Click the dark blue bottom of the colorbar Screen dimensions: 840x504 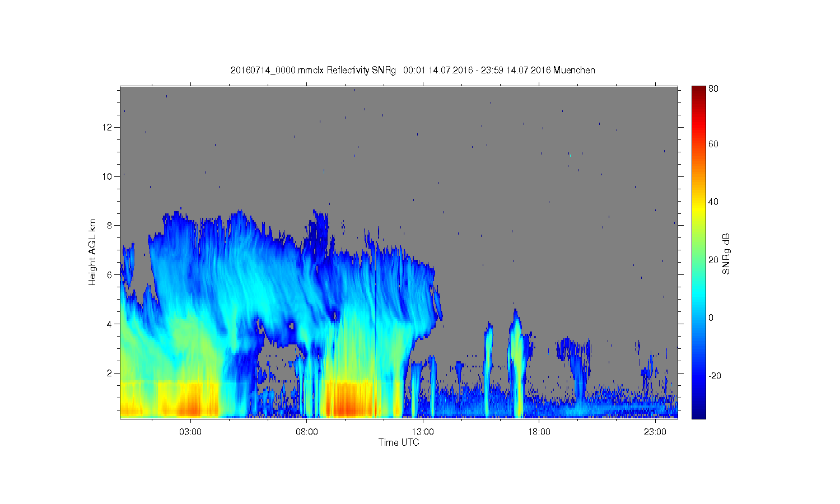[x=698, y=413]
